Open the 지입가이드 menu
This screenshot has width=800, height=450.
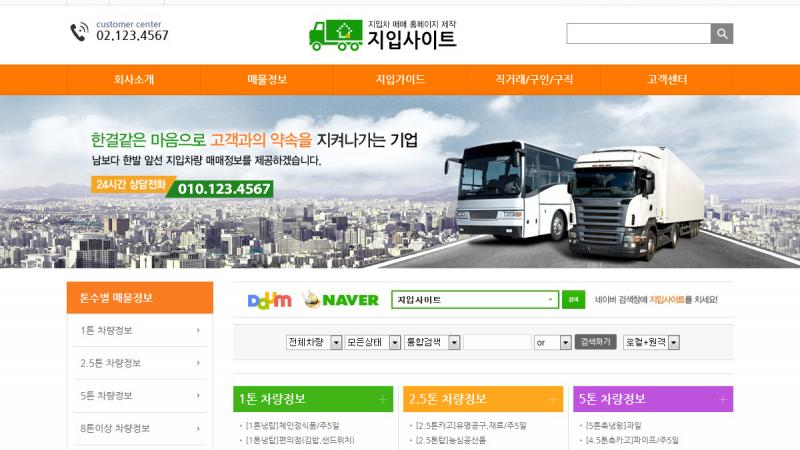pos(401,80)
